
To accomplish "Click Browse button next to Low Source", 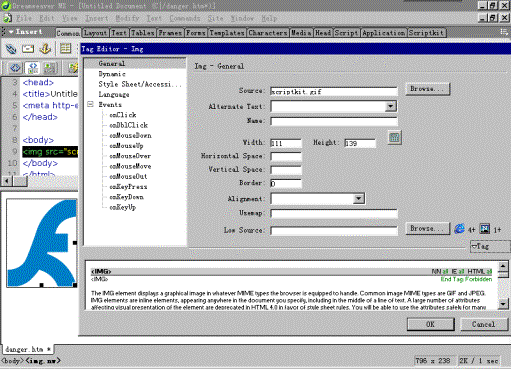I will coord(428,229).
